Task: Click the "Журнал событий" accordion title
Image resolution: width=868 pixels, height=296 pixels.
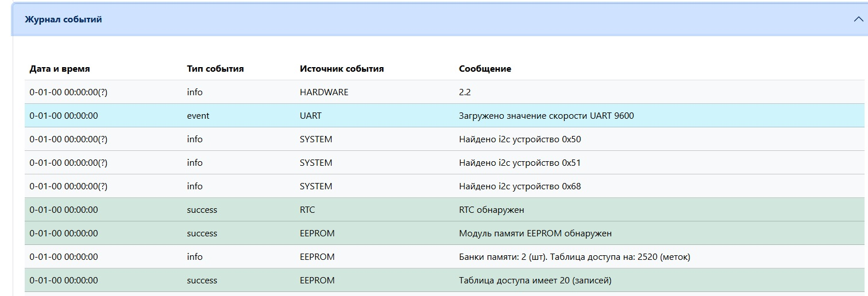Action: 63,20
